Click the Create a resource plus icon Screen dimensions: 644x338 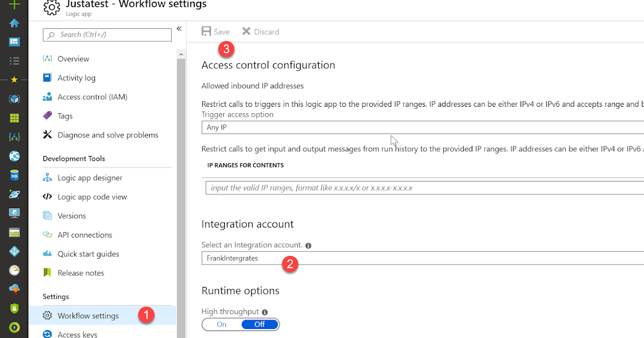[14, 5]
